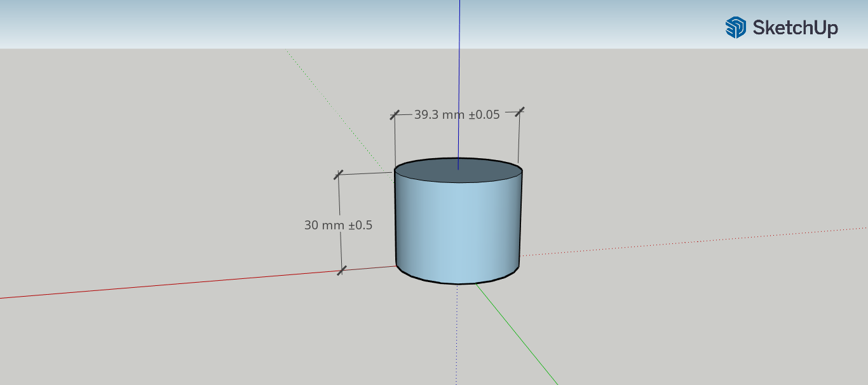Screen dimensions: 868x385
Task: Select the 30 mm ±0.5 dimension label
Action: click(x=338, y=225)
